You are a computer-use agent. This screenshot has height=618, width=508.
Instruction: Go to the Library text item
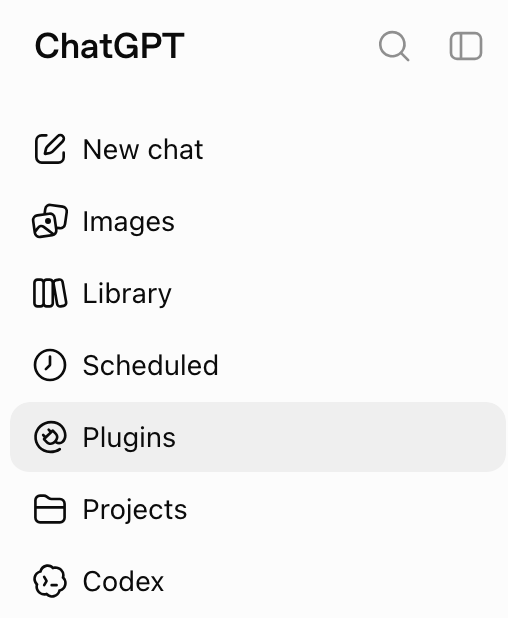pos(127,294)
